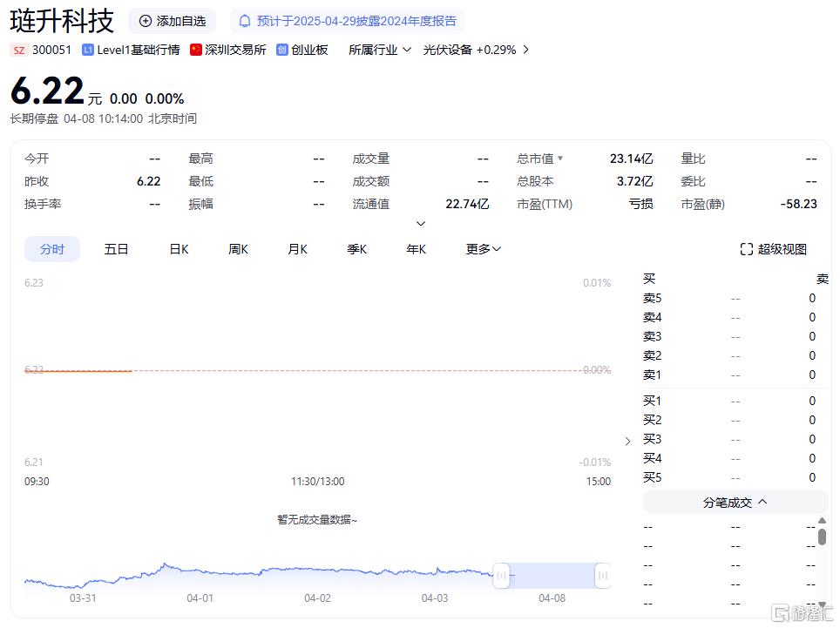
Task: Click the left handle of the range selector
Action: (x=501, y=576)
